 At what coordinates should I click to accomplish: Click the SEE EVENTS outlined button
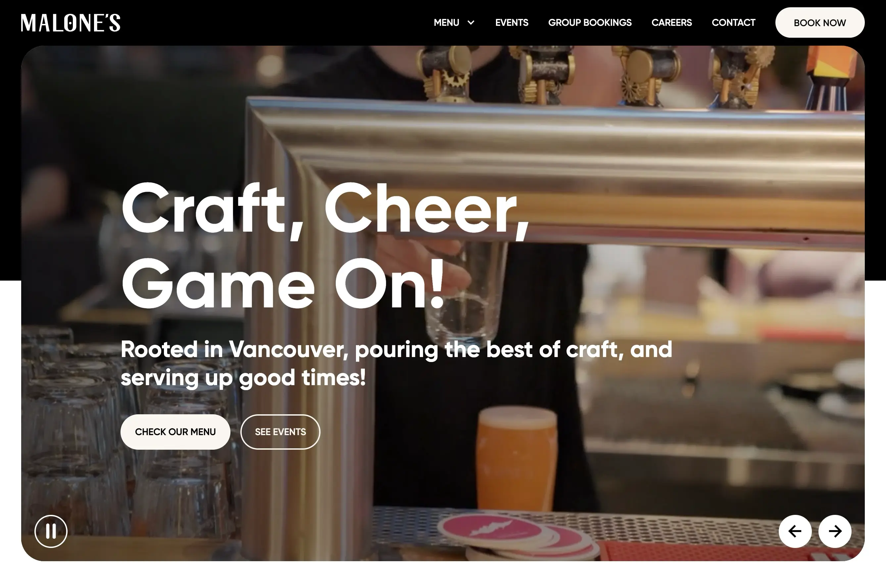pos(280,431)
